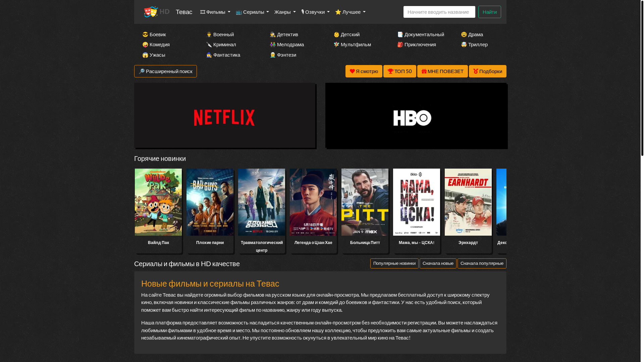
Task: Open the Документальный genre
Action: 421,35
